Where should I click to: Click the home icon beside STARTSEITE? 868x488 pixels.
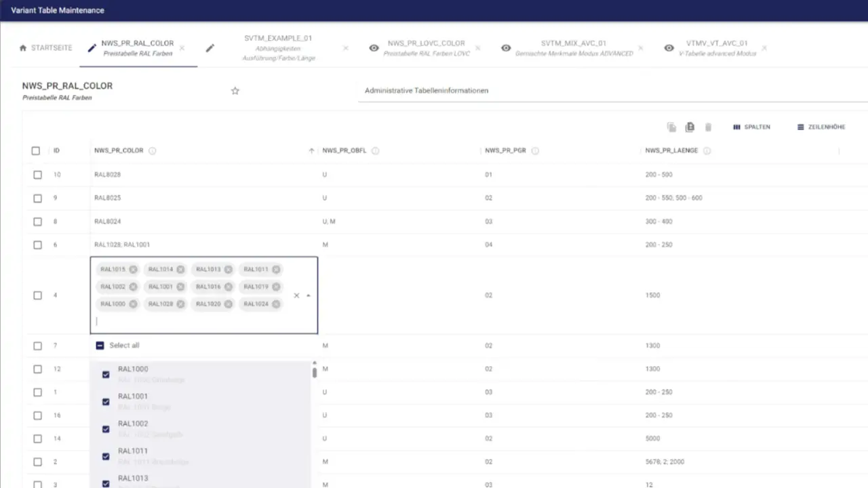[22, 47]
